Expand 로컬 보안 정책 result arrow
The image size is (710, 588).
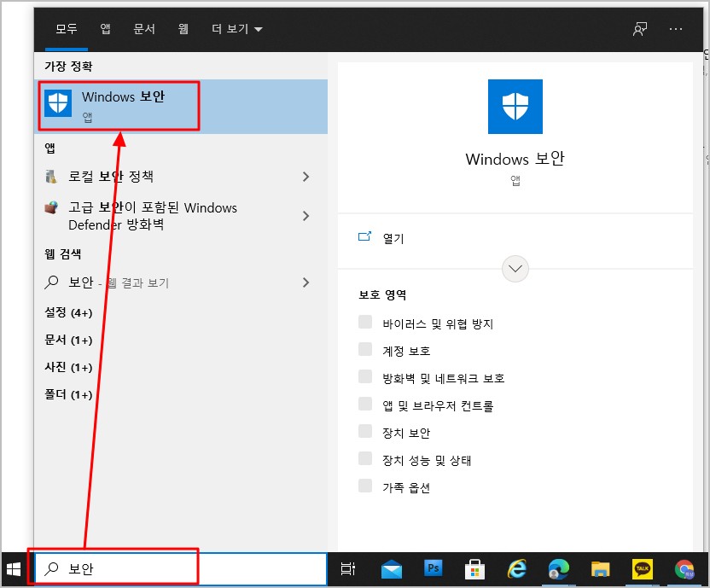306,176
